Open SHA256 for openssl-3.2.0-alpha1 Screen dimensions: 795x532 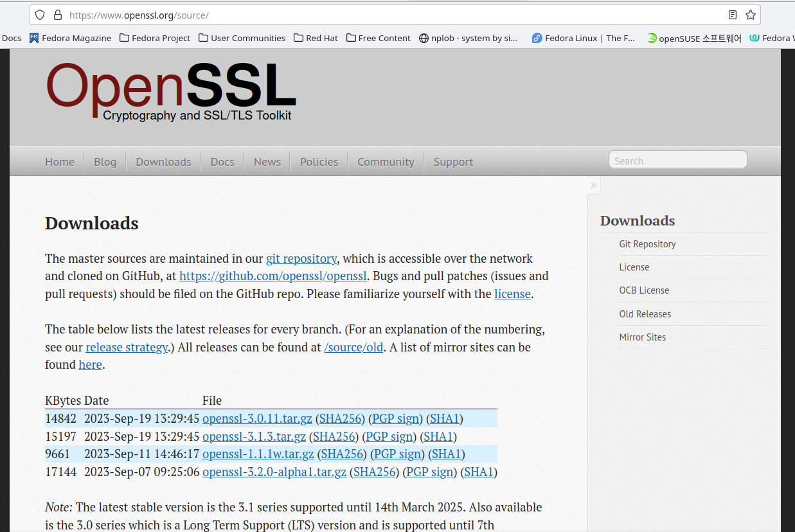(376, 472)
